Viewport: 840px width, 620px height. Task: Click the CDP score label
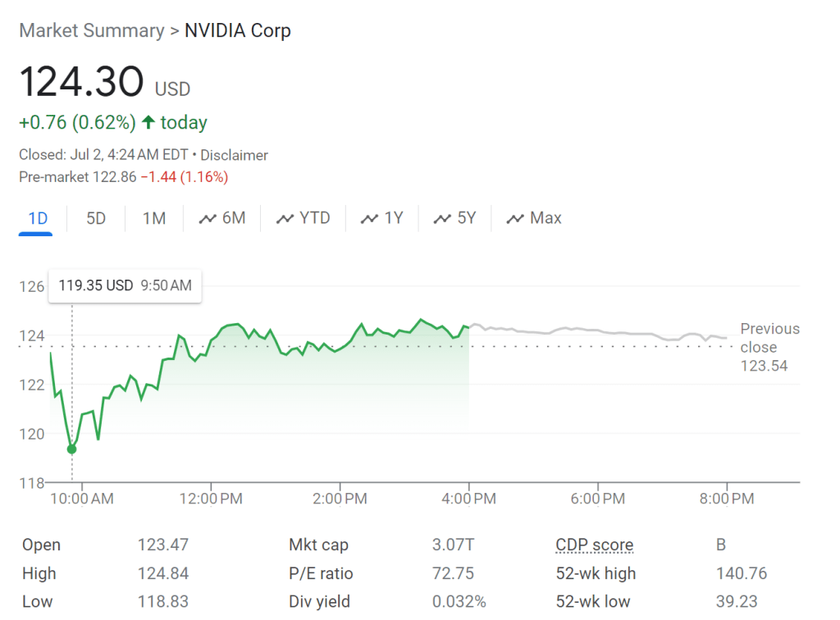(x=594, y=545)
